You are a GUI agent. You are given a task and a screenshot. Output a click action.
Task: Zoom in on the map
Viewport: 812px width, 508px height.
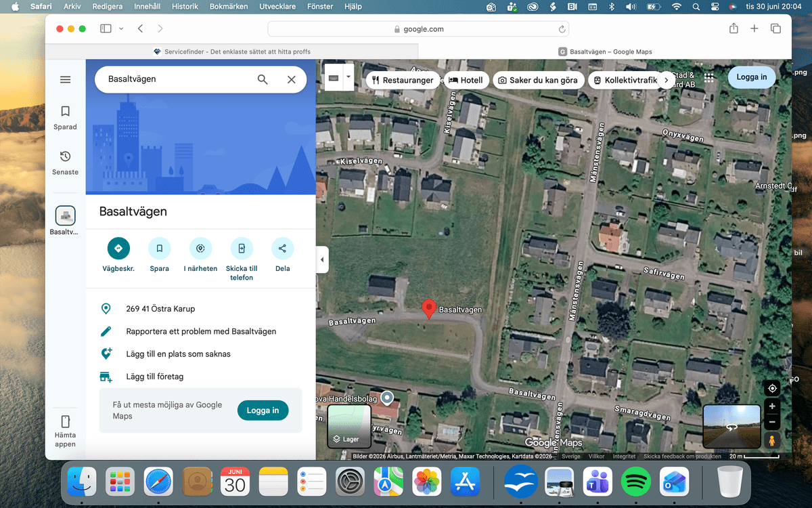click(772, 406)
